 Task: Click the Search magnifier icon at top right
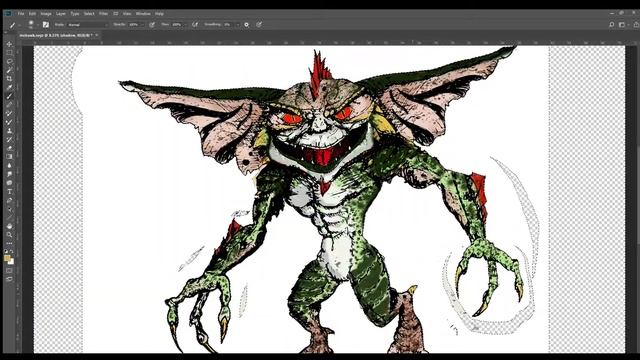[611, 24]
